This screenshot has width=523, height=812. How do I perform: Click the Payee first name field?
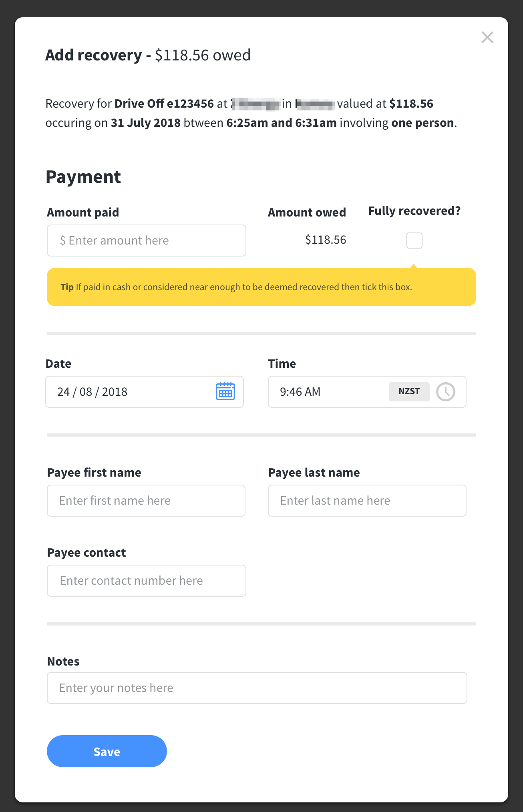point(146,500)
